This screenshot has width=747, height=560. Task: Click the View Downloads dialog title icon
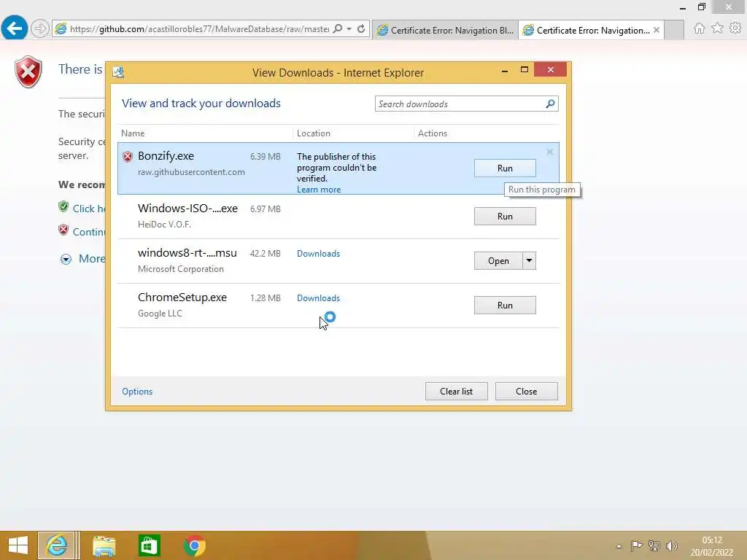coord(118,72)
